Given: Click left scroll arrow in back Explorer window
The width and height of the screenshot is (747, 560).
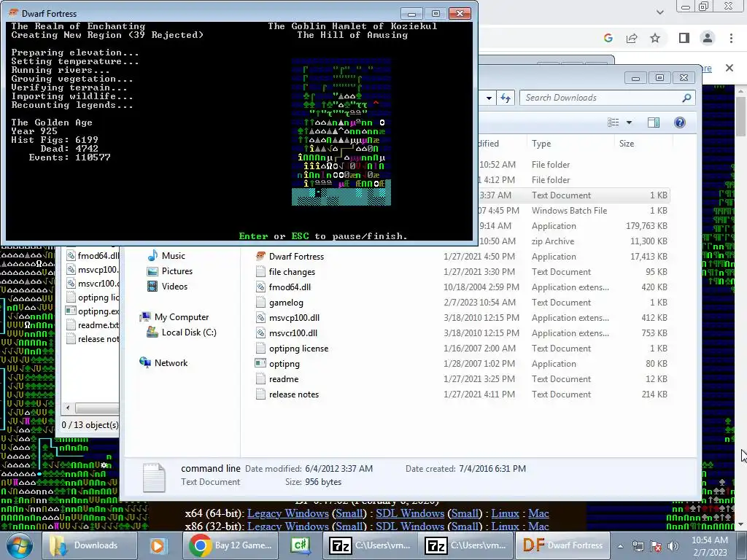Looking at the screenshot, I should pos(68,408).
